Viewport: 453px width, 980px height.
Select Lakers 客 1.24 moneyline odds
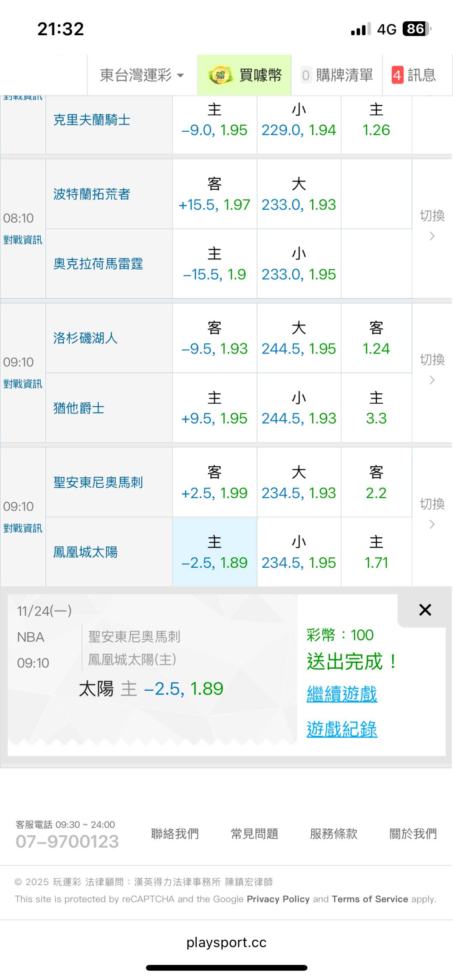[376, 338]
